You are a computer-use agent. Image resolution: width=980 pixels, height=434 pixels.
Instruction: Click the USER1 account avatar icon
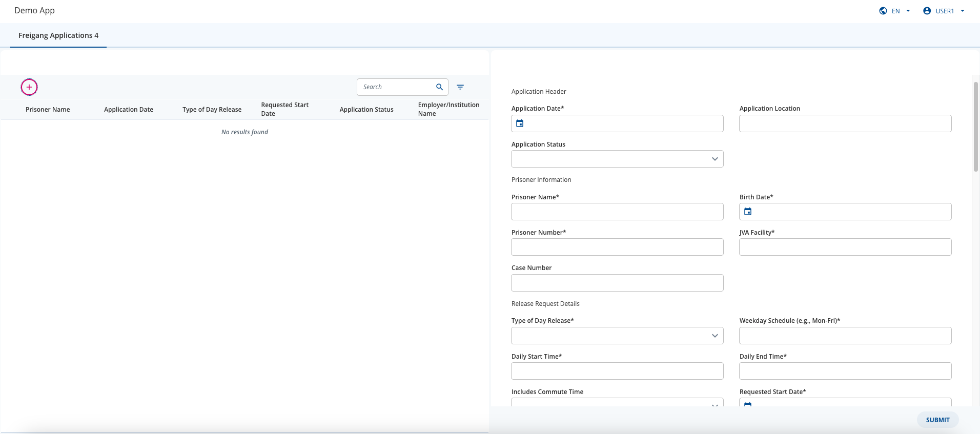pos(927,11)
